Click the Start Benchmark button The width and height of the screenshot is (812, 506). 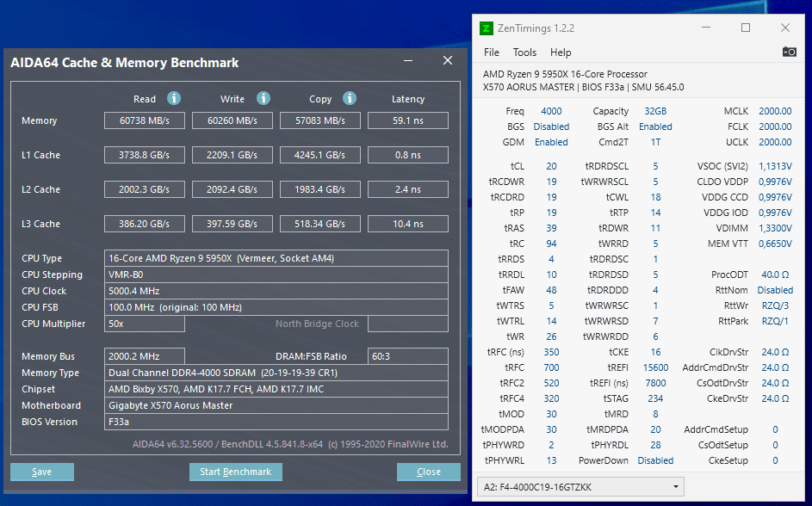[236, 472]
